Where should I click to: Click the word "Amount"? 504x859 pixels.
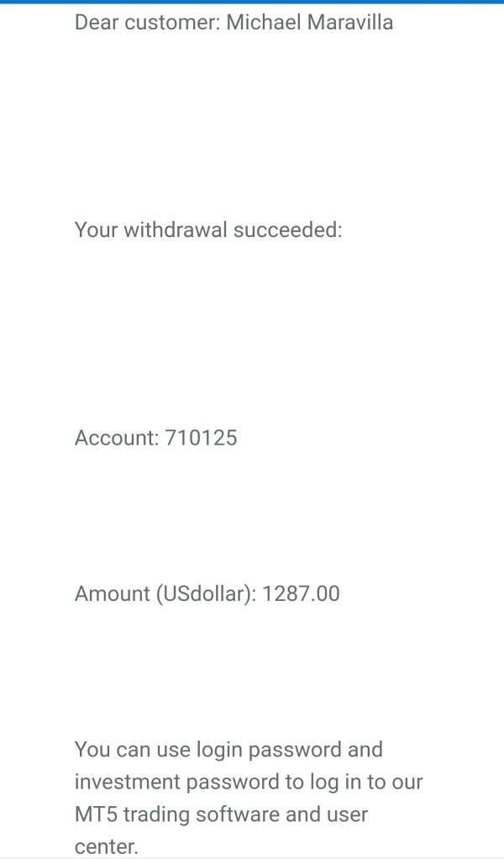113,594
